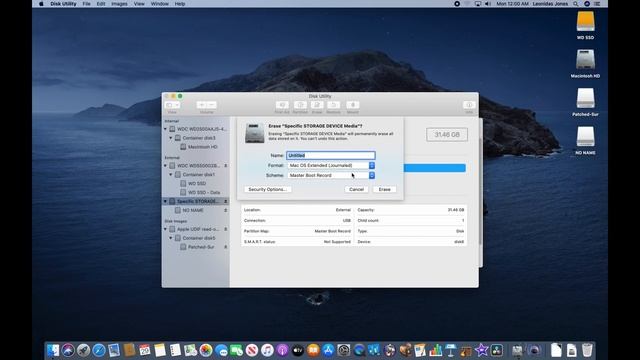Image resolution: width=640 pixels, height=360 pixels.
Task: Open the View menu
Action: pyautogui.click(x=139, y=4)
